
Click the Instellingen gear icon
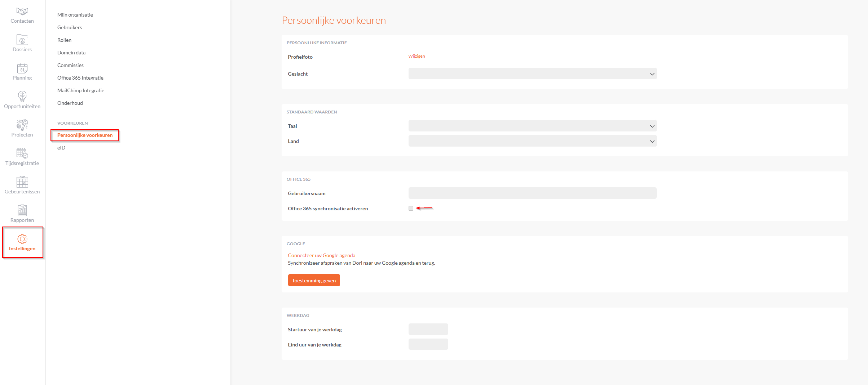(22, 239)
